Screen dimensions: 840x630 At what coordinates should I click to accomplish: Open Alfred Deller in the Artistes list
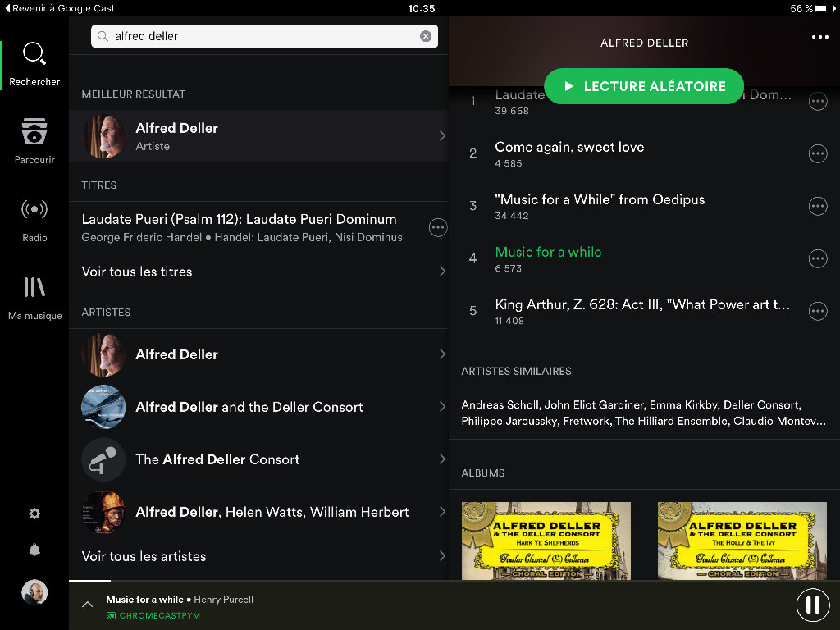(258, 354)
